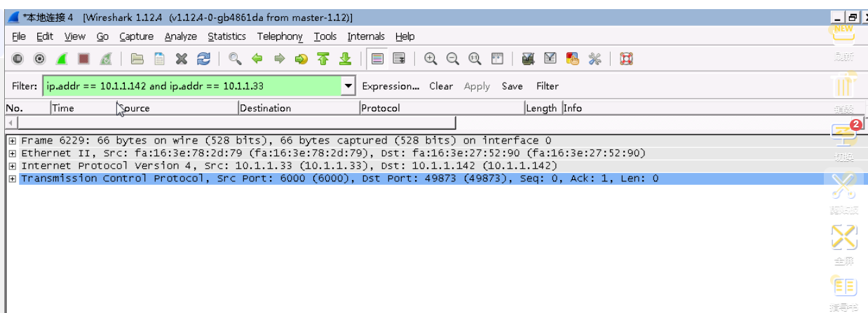Find a packet (magnifier icon)
868x313 pixels.
pos(236,60)
